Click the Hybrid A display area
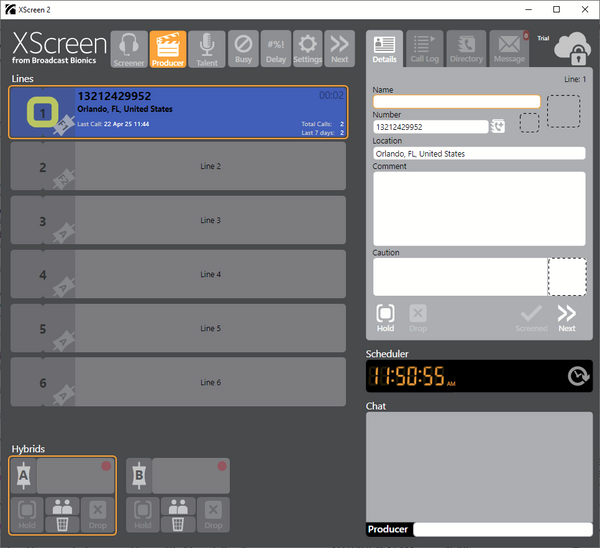 [x=75, y=476]
